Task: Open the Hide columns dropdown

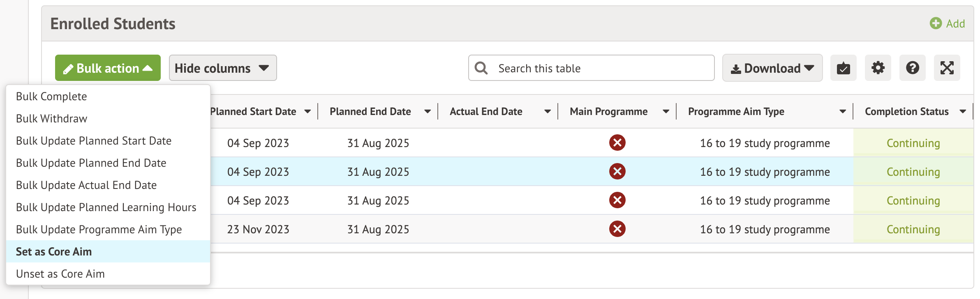Action: (222, 68)
